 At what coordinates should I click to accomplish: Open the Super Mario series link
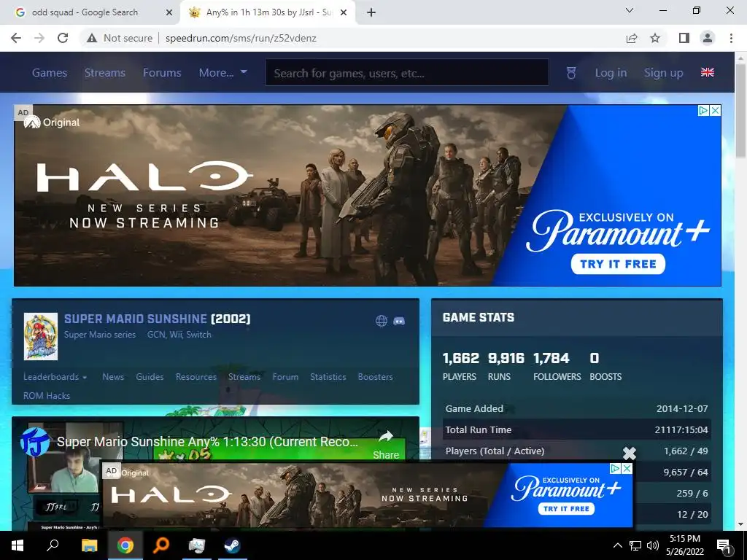[x=100, y=335]
